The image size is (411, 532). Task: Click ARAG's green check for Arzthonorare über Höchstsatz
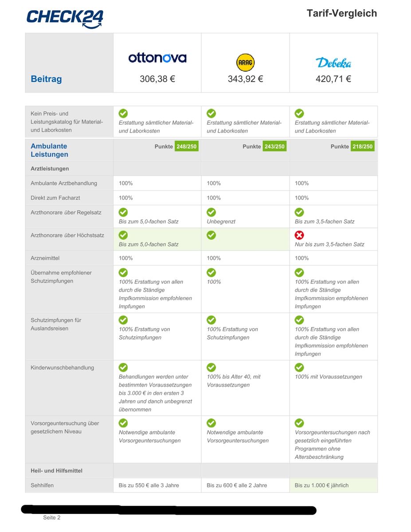211,235
